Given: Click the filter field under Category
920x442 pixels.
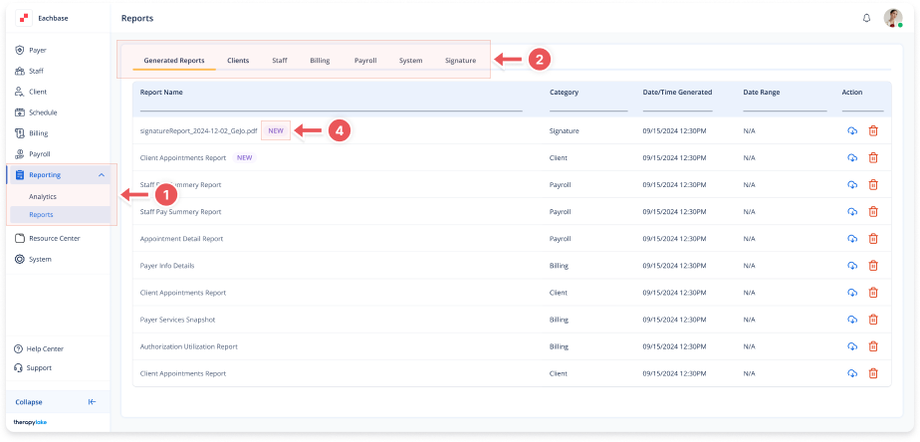Looking at the screenshot, I should pos(588,106).
